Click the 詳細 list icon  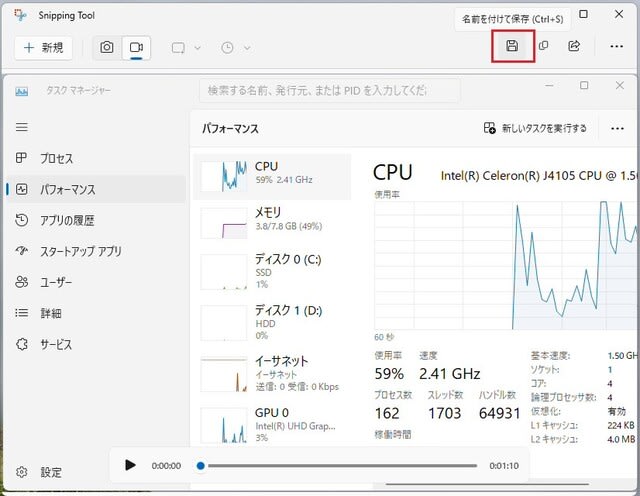click(22, 313)
